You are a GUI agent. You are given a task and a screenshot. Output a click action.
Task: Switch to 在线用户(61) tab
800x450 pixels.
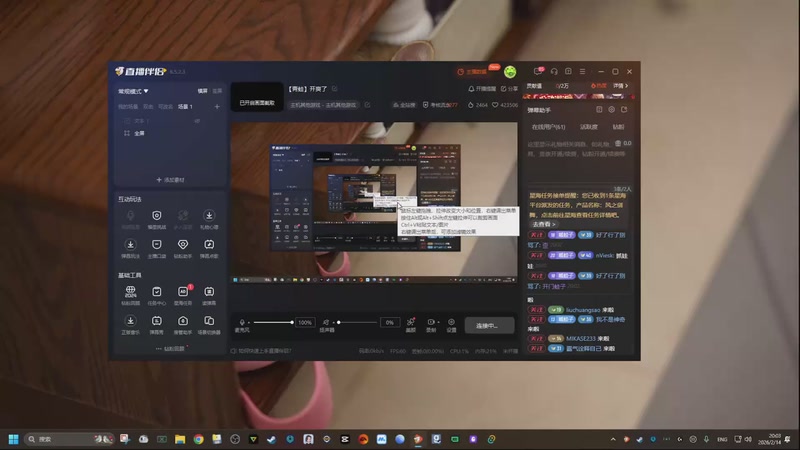click(x=548, y=127)
